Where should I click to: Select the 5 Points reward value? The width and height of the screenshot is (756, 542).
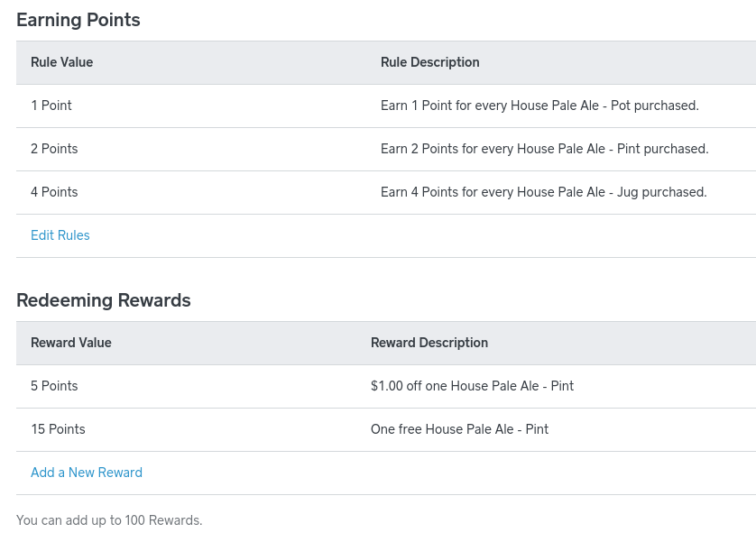point(54,386)
